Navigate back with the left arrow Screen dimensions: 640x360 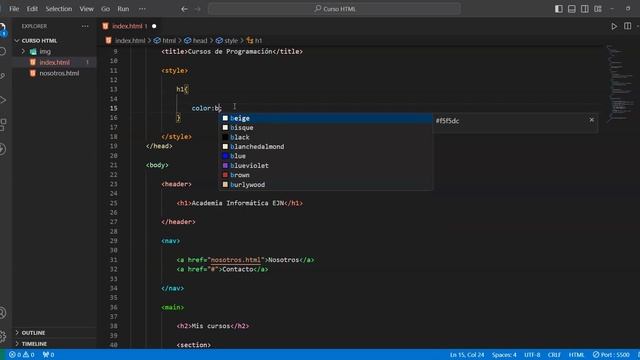tap(184, 9)
